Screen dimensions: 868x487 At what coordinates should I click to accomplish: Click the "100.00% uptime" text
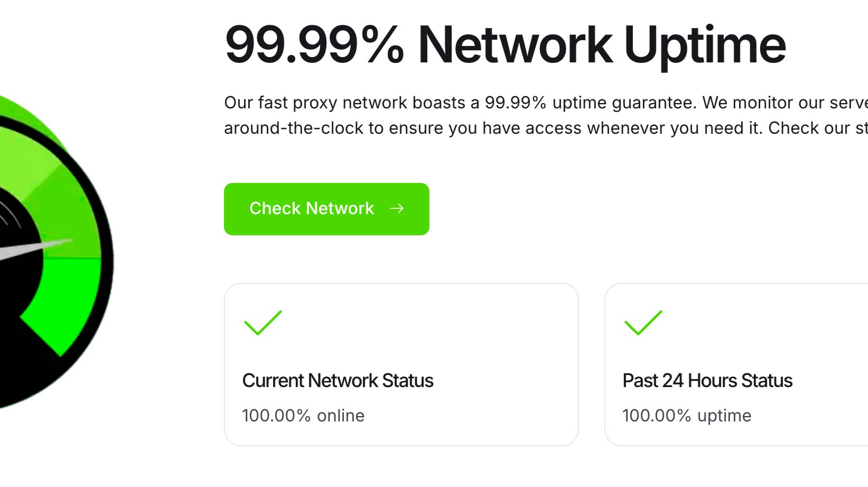point(687,416)
